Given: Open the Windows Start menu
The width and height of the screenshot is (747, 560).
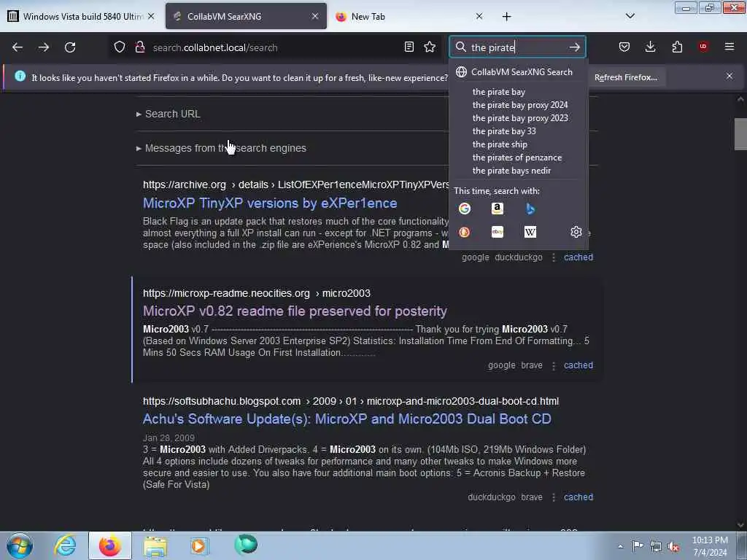Looking at the screenshot, I should coord(20,545).
